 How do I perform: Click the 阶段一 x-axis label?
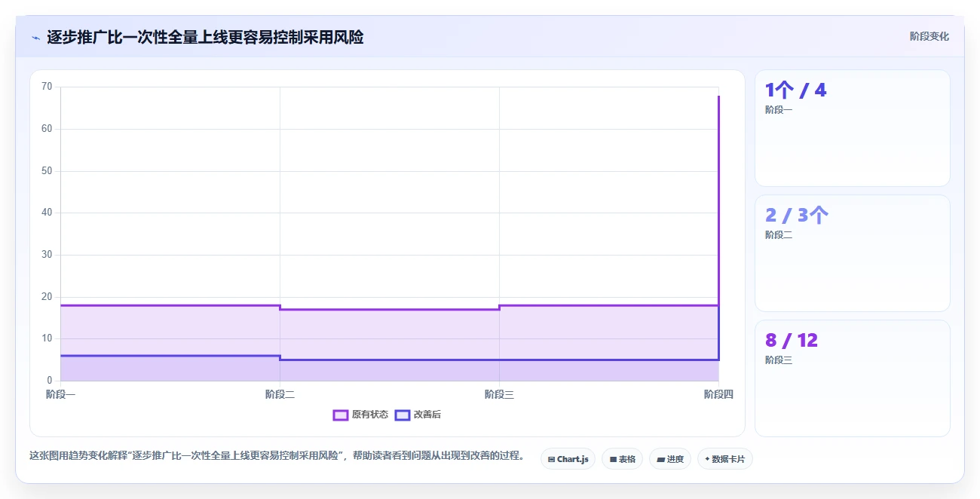(60, 394)
